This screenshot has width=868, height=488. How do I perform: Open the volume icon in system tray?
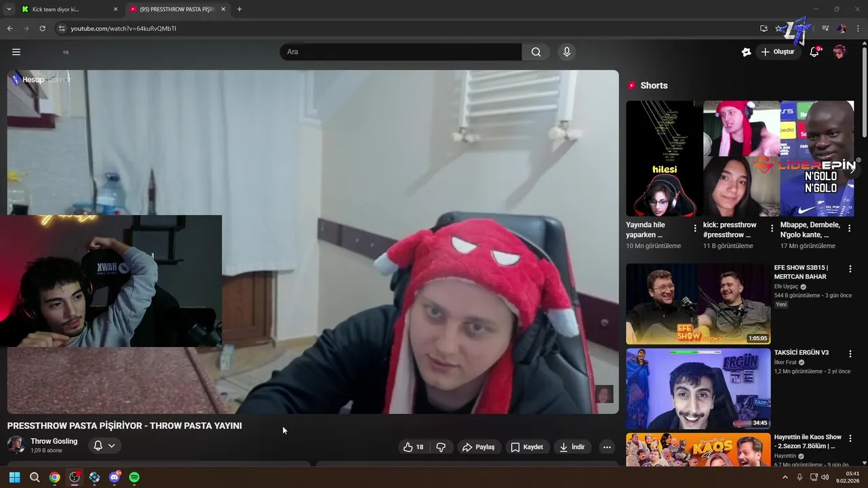point(825,477)
